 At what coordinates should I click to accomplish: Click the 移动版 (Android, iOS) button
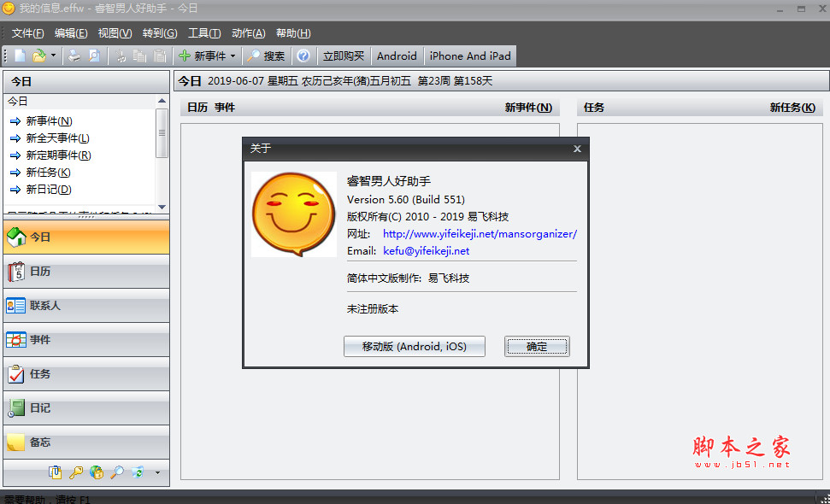[415, 347]
